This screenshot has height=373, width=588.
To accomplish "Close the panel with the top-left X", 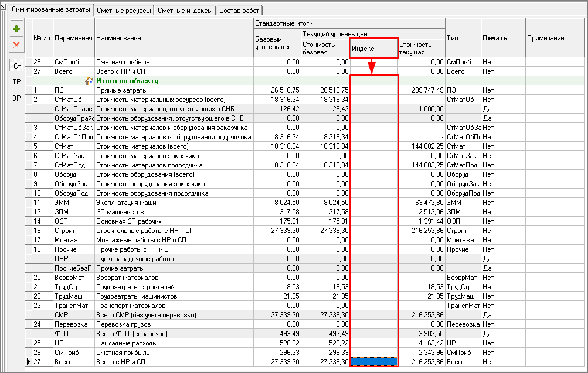I will [3, 5].
